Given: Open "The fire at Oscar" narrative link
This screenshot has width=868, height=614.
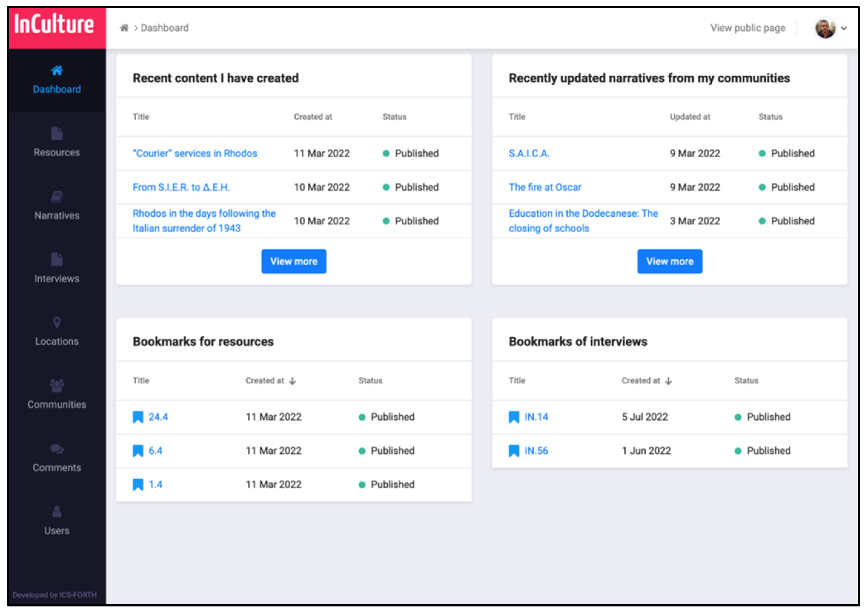Looking at the screenshot, I should point(545,187).
